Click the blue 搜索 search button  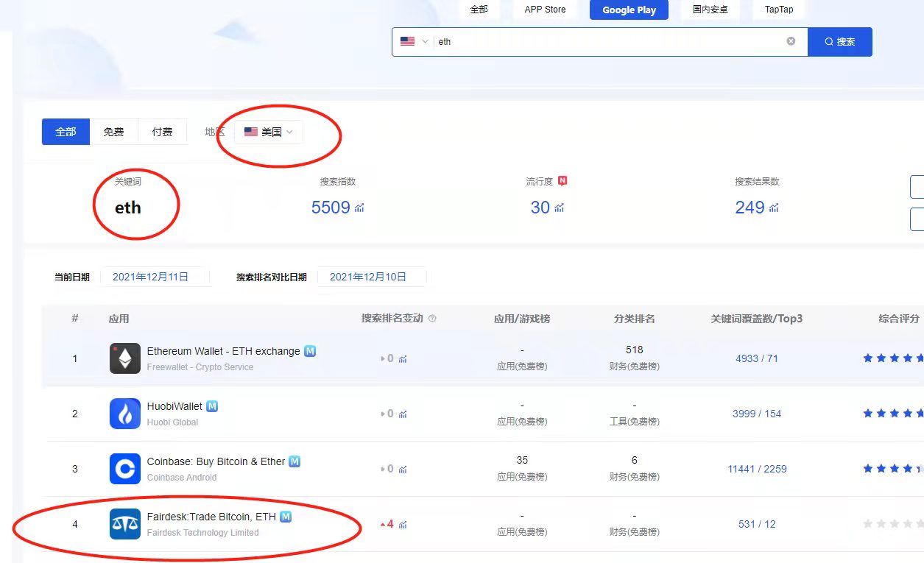pos(840,41)
